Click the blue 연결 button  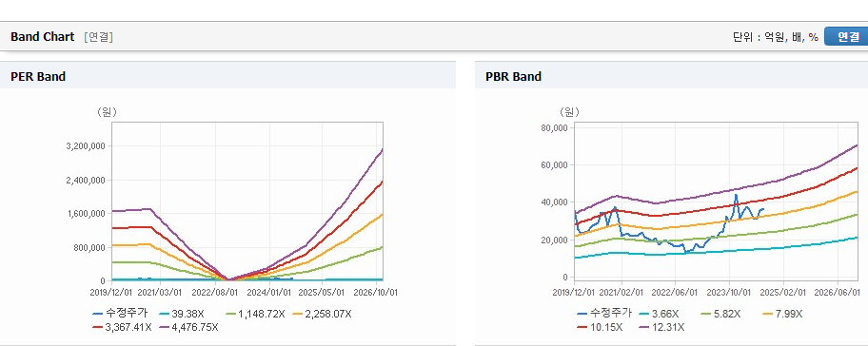click(x=846, y=36)
